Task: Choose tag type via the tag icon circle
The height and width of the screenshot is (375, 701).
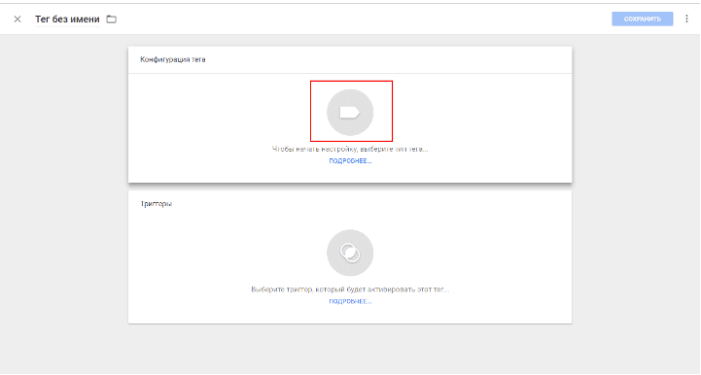Action: click(350, 112)
